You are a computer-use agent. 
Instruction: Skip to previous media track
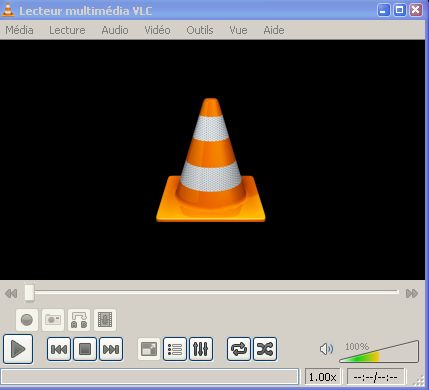[x=59, y=349]
